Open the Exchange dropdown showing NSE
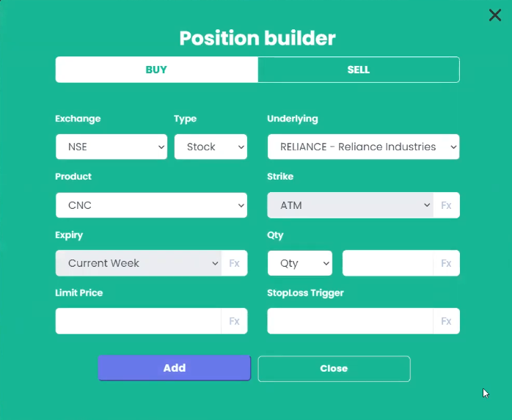The height and width of the screenshot is (420, 512). (111, 147)
